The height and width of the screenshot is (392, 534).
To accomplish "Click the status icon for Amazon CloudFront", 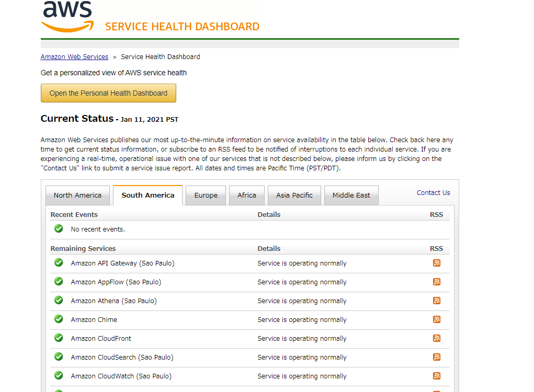I will click(x=58, y=338).
